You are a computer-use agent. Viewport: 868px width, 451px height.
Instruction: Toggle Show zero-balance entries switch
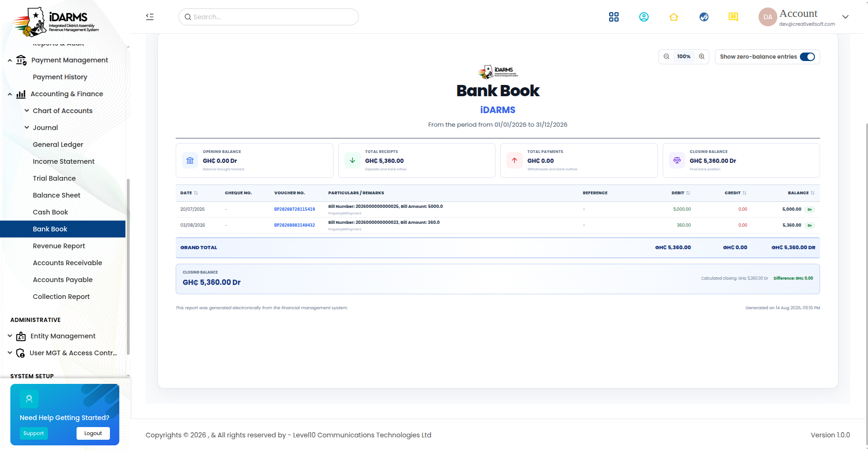point(807,57)
